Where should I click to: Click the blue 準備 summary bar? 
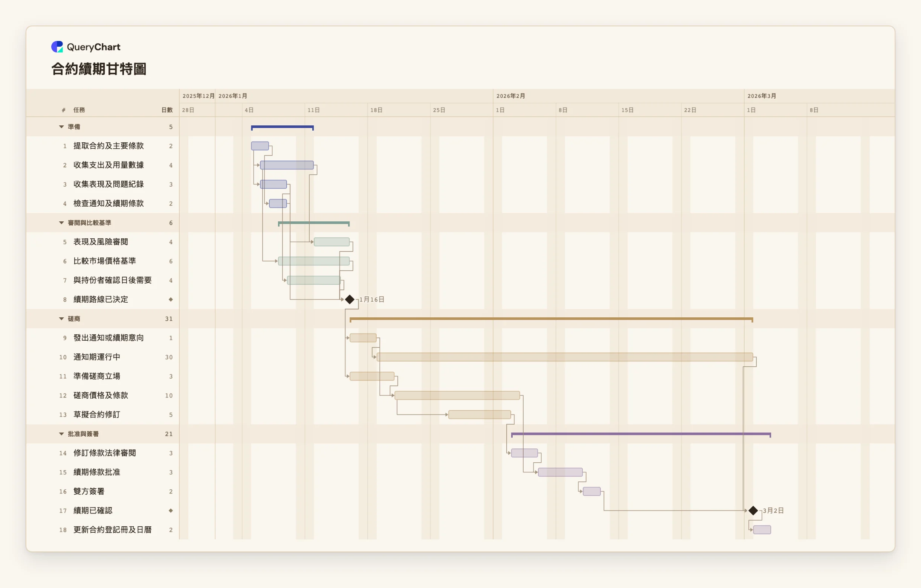pyautogui.click(x=282, y=127)
